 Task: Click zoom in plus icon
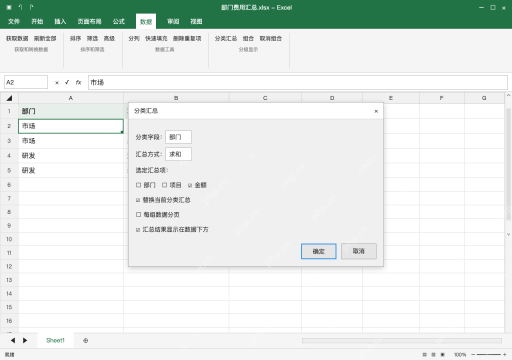click(x=505, y=355)
